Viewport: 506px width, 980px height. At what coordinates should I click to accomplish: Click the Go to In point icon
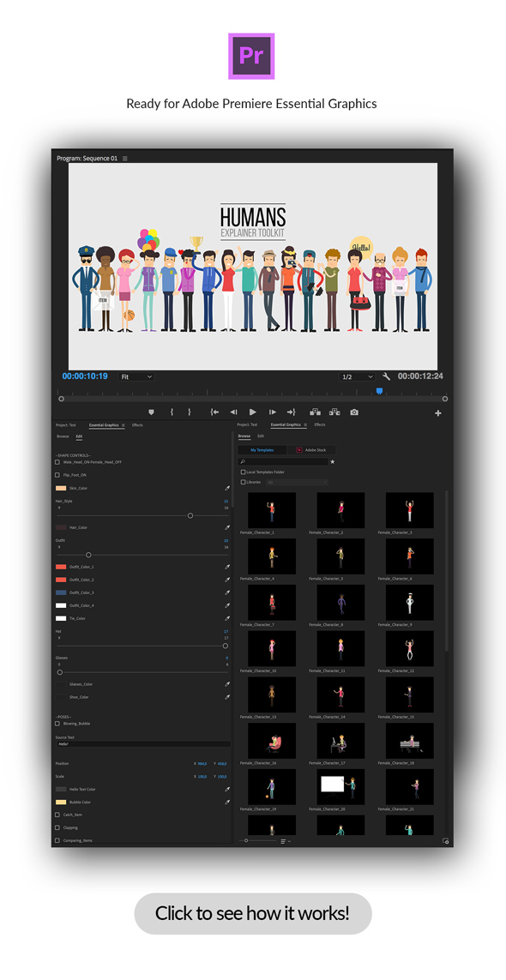click(x=214, y=412)
